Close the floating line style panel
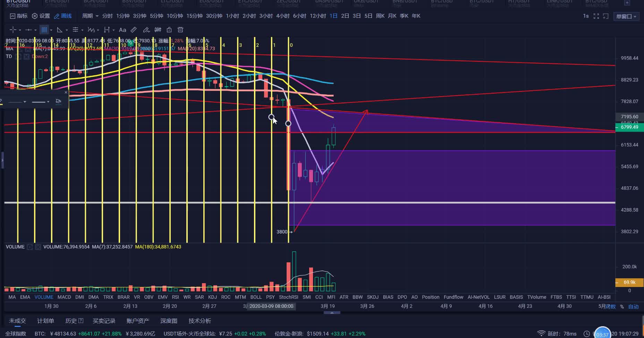The width and height of the screenshot is (644, 338). click(x=66, y=92)
